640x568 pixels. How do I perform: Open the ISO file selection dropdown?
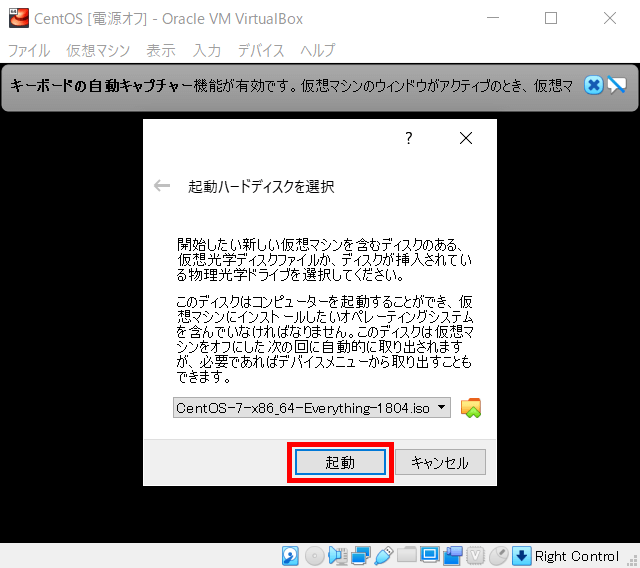point(311,408)
